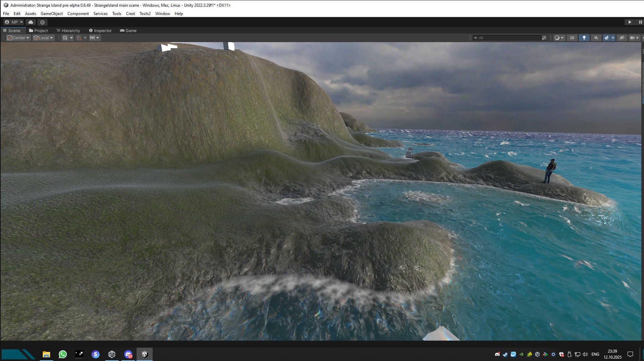Open the Local rotation handle dropdown
The height and width of the screenshot is (361, 644).
pos(43,38)
